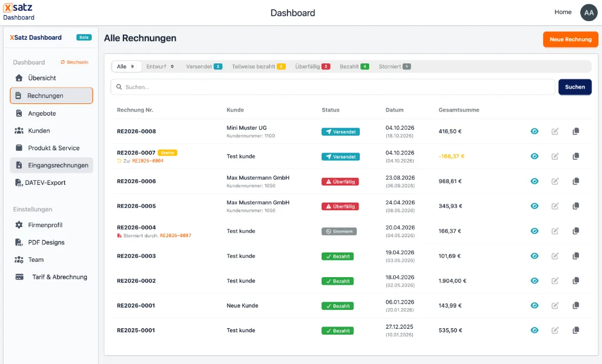Viewport: 602px width, 364px height.
Task: View cancelled invoice RE2026-0004 with eye icon
Action: [534, 231]
